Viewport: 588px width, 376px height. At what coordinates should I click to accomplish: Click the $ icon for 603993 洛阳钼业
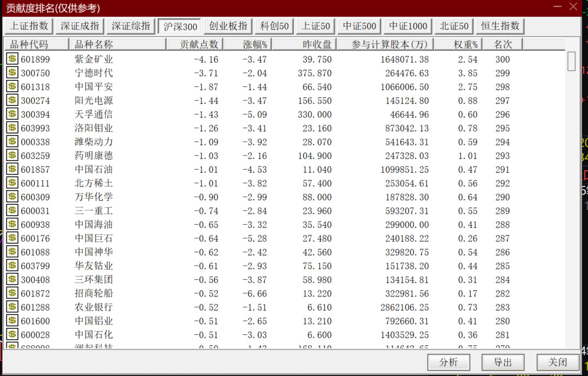point(12,128)
